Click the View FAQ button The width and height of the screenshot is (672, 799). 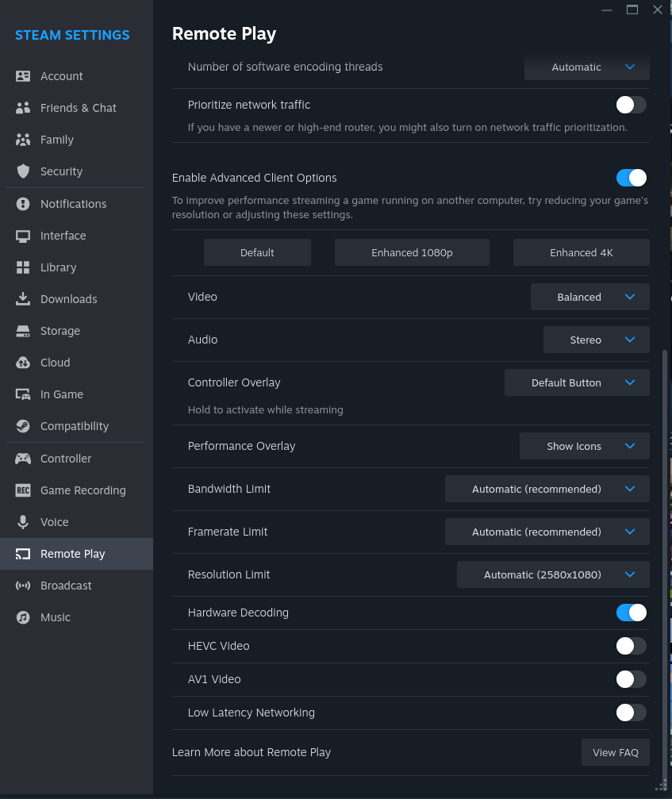(616, 753)
